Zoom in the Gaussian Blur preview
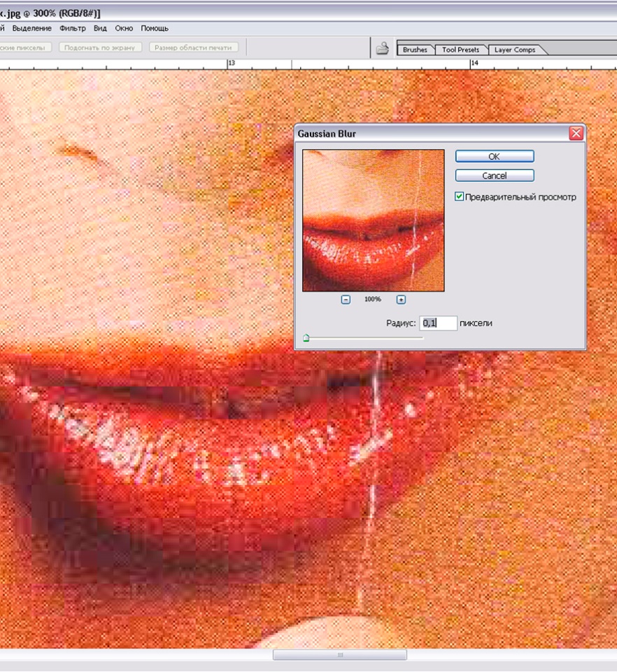This screenshot has height=672, width=617. tap(401, 300)
